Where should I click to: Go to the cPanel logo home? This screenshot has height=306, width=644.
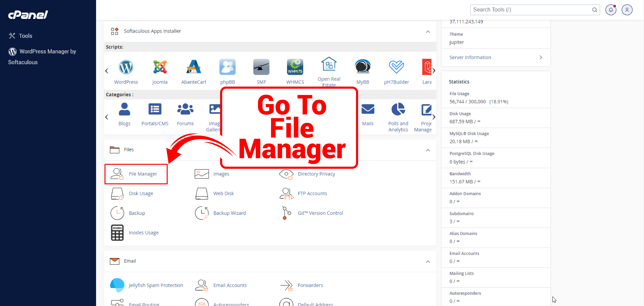(28, 15)
